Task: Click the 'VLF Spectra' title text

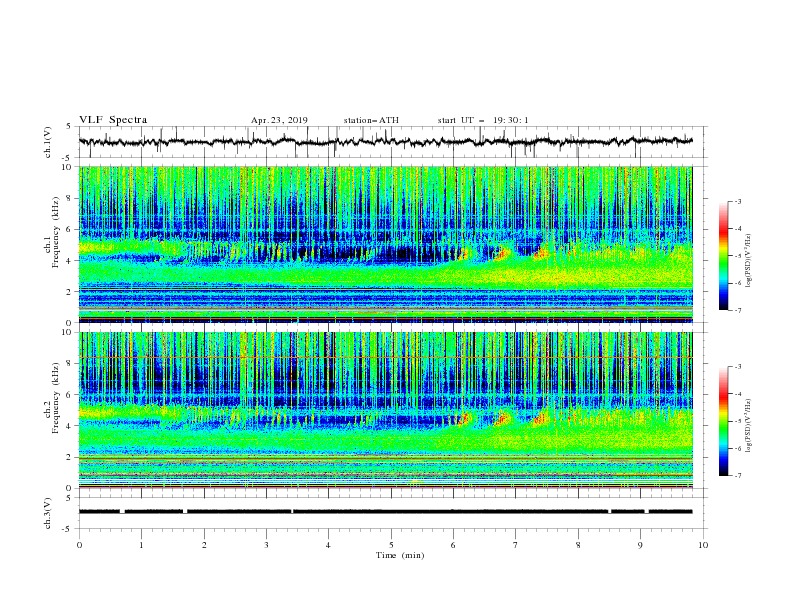Action: click(x=113, y=120)
